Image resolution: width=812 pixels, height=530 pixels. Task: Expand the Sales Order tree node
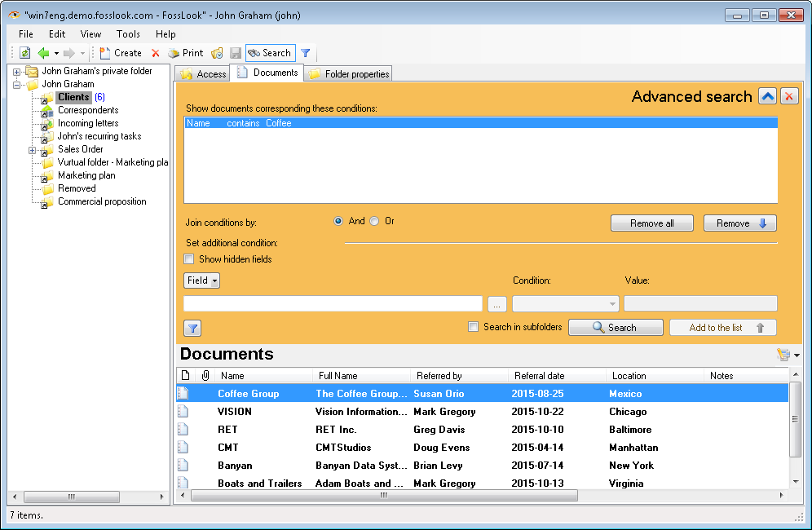pos(32,150)
